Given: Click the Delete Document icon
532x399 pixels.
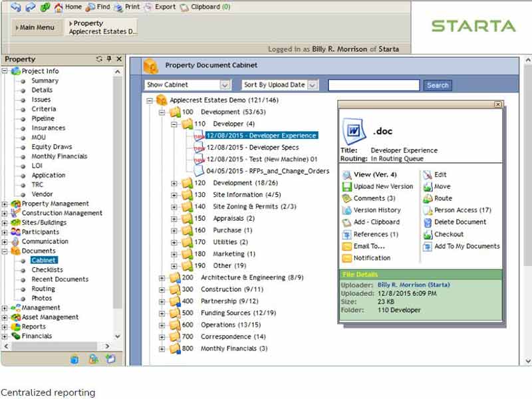Looking at the screenshot, I should (428, 222).
